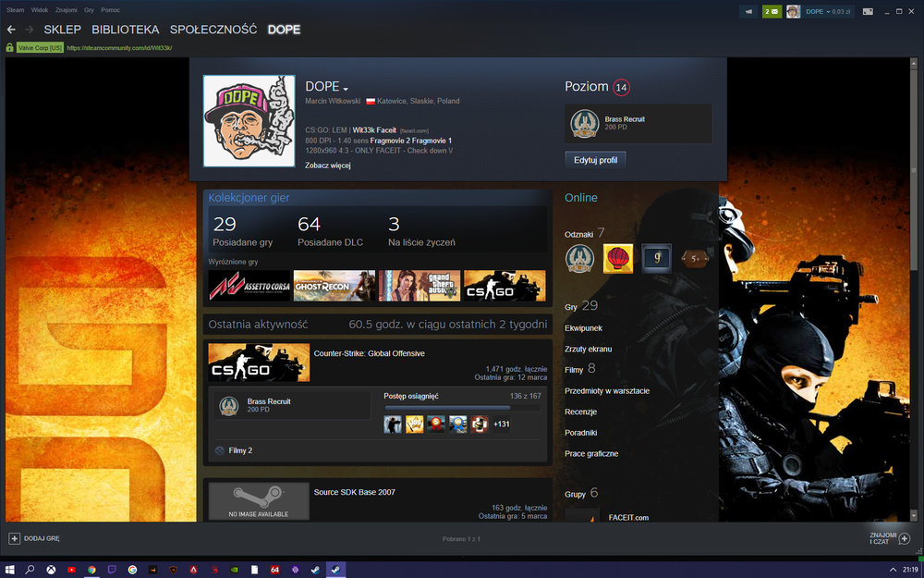Open the Windows taskbar search

point(30,570)
